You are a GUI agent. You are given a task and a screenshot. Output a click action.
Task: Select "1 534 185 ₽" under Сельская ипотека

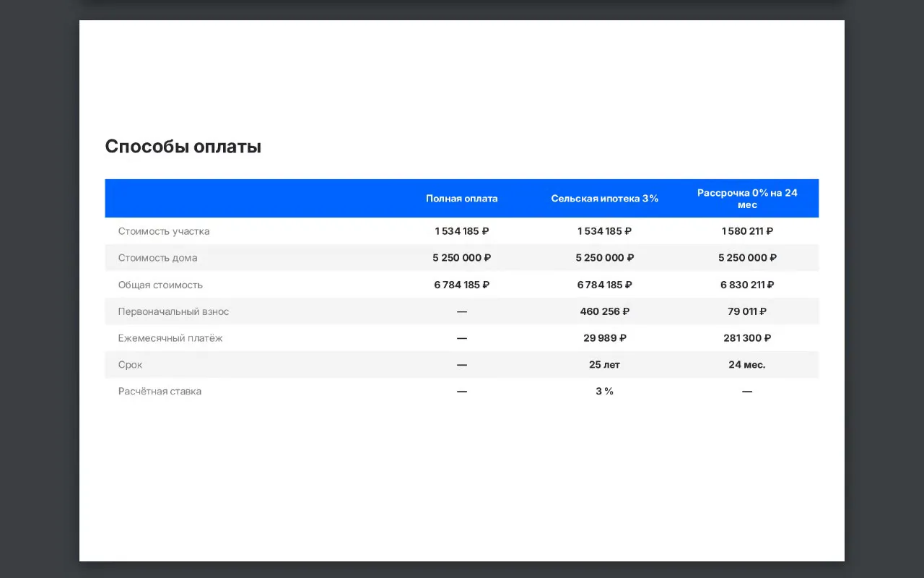pos(605,231)
